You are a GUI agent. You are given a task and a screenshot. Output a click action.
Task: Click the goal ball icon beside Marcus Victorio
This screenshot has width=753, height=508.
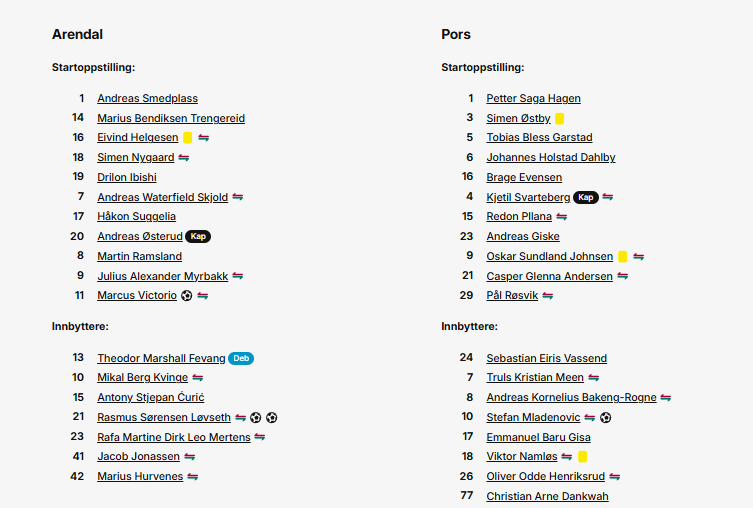186,296
